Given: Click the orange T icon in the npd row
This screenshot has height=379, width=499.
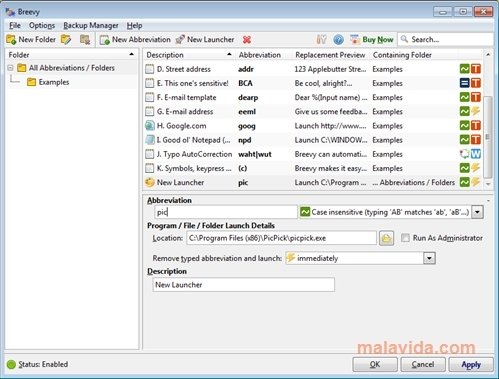Looking at the screenshot, I should [x=476, y=140].
